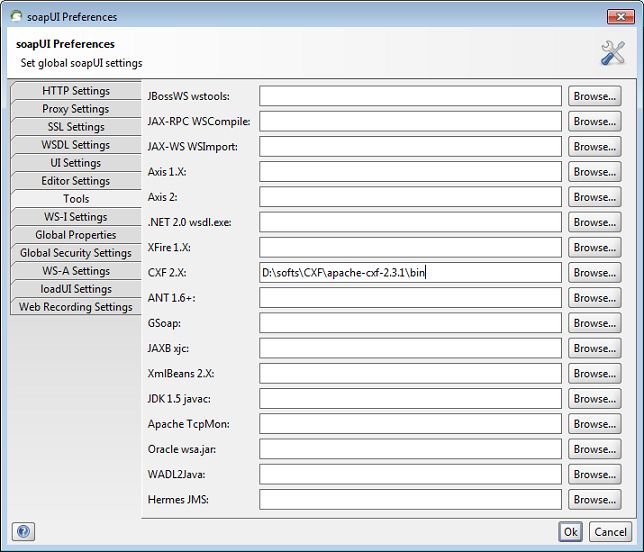The height and width of the screenshot is (552, 644).
Task: Focus the Oracle wsa.jar input field
Action: (410, 449)
